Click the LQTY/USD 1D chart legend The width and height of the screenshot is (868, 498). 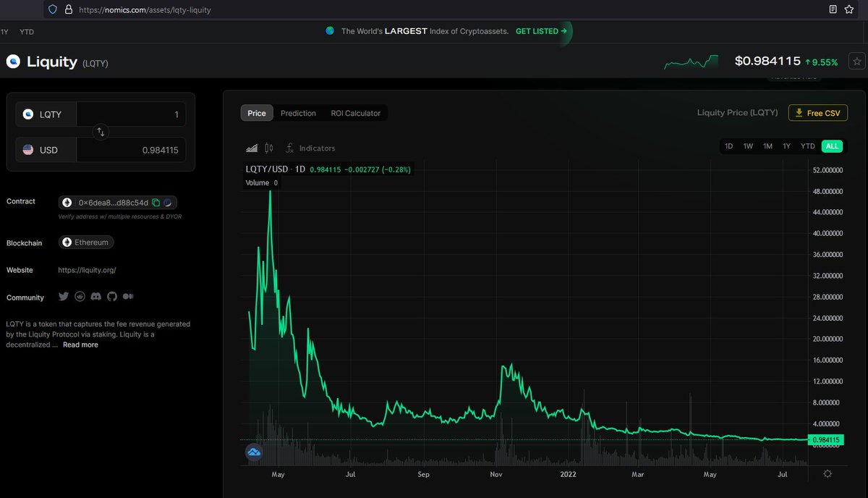tap(277, 169)
